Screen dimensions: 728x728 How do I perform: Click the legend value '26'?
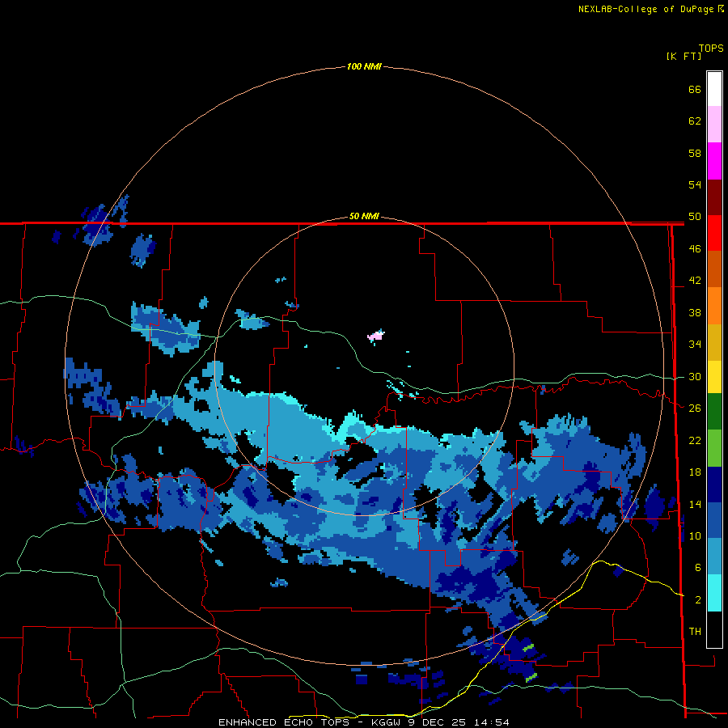click(x=695, y=408)
